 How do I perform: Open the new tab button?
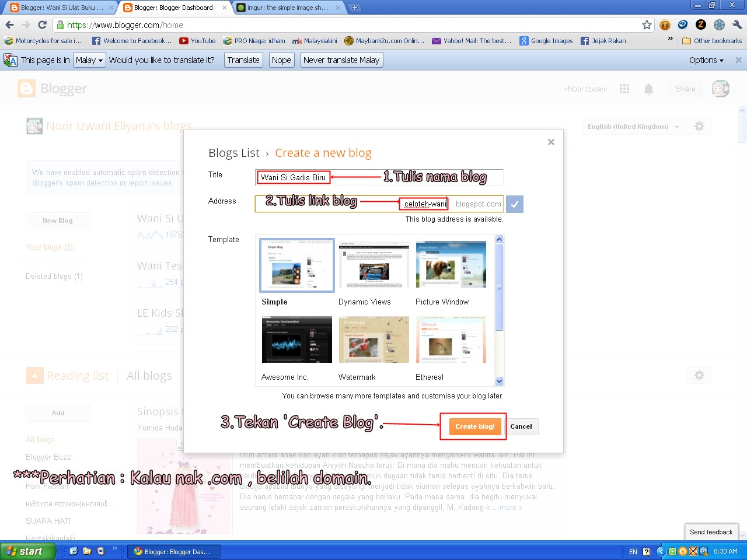click(x=354, y=8)
